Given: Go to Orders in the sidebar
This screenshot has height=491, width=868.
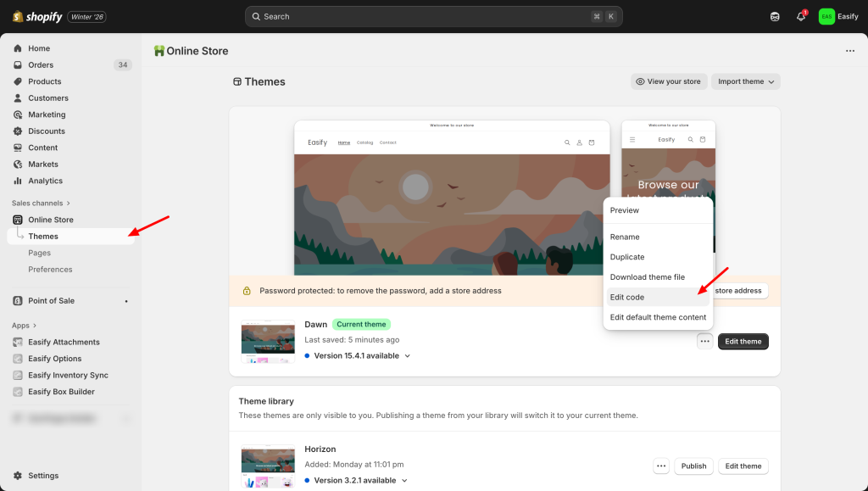Looking at the screenshot, I should [x=41, y=65].
